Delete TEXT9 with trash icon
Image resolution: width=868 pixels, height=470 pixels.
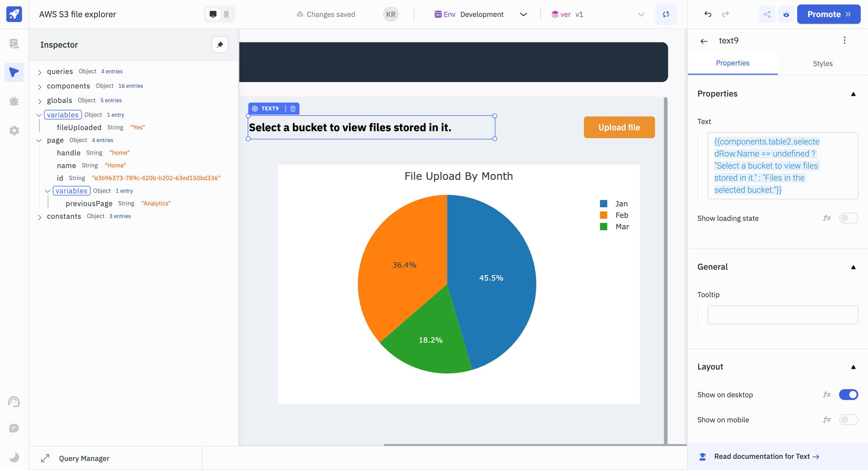293,109
